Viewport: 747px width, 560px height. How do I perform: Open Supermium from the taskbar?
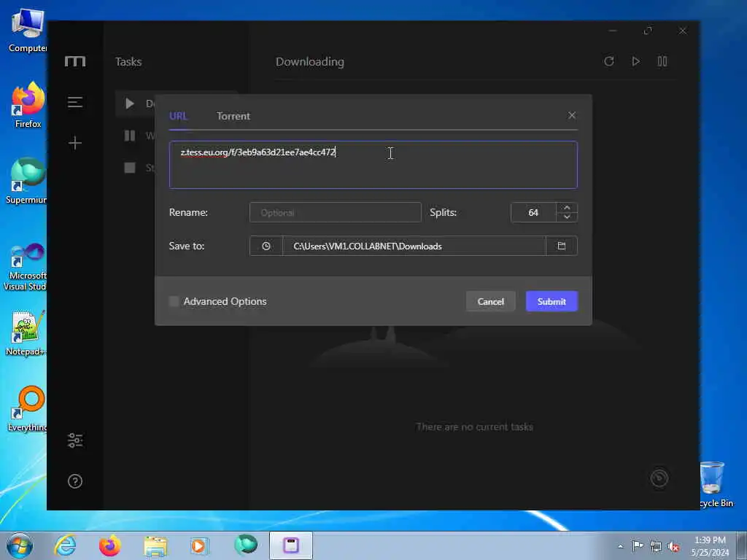[246, 545]
